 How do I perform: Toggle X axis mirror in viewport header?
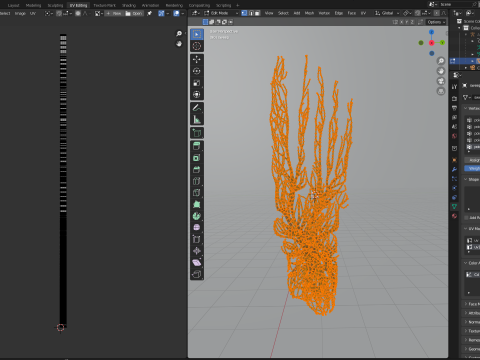click(401, 22)
